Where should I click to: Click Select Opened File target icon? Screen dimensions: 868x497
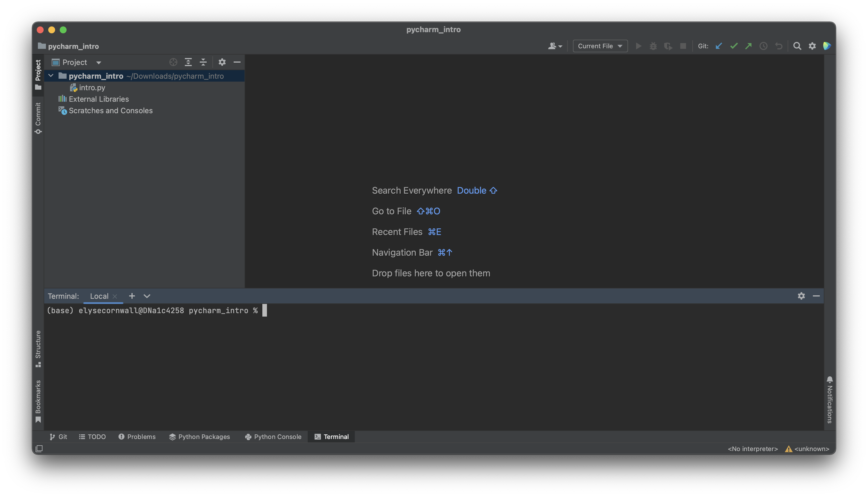pyautogui.click(x=173, y=62)
